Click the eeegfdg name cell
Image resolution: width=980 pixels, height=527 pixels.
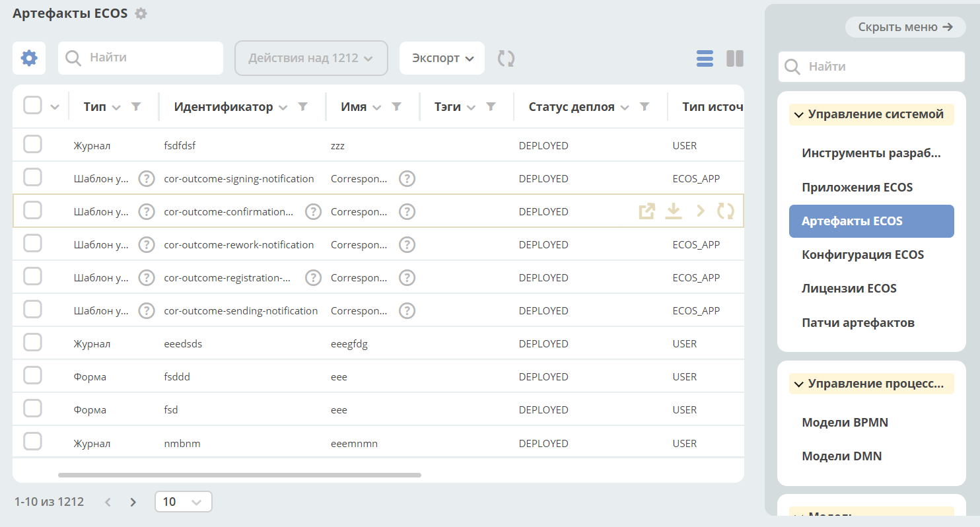pyautogui.click(x=349, y=344)
